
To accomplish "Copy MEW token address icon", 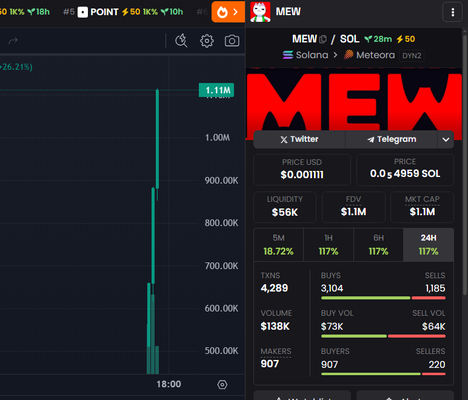I will (x=323, y=39).
